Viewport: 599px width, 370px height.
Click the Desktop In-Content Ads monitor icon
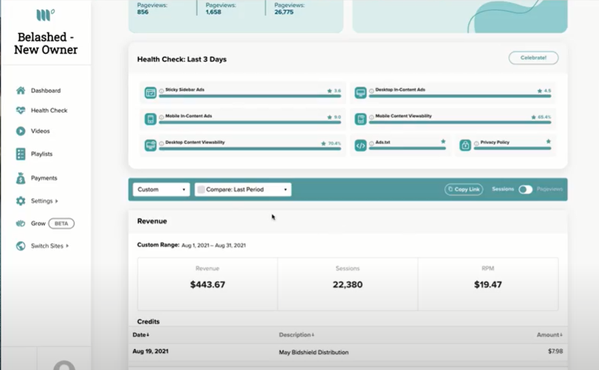coord(360,92)
